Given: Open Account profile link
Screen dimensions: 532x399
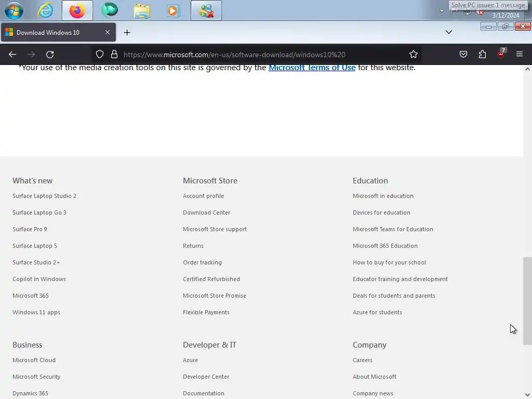Looking at the screenshot, I should coord(203,196).
